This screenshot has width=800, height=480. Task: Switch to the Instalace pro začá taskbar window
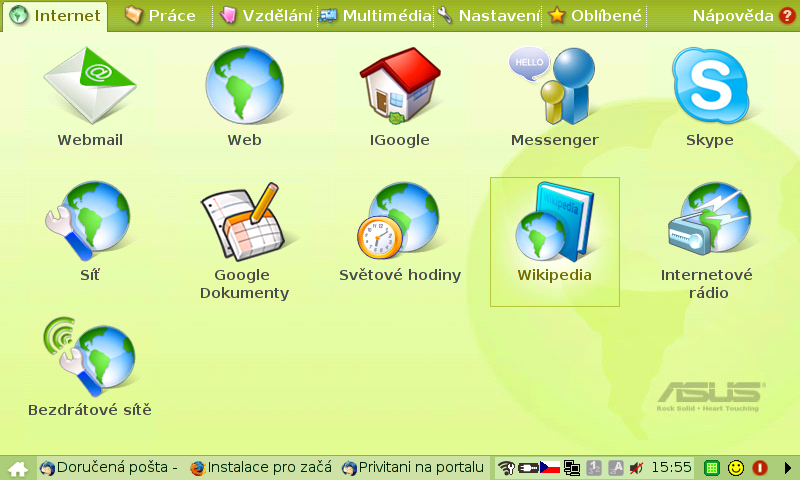261,467
